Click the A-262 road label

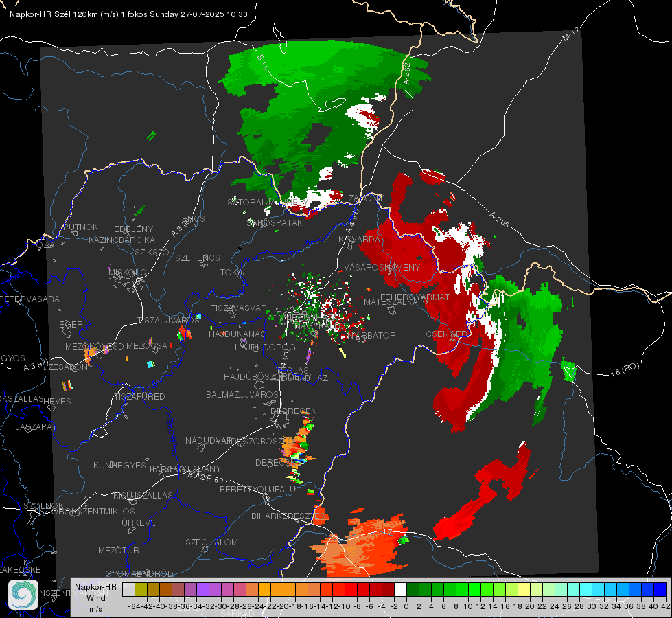coord(407,73)
